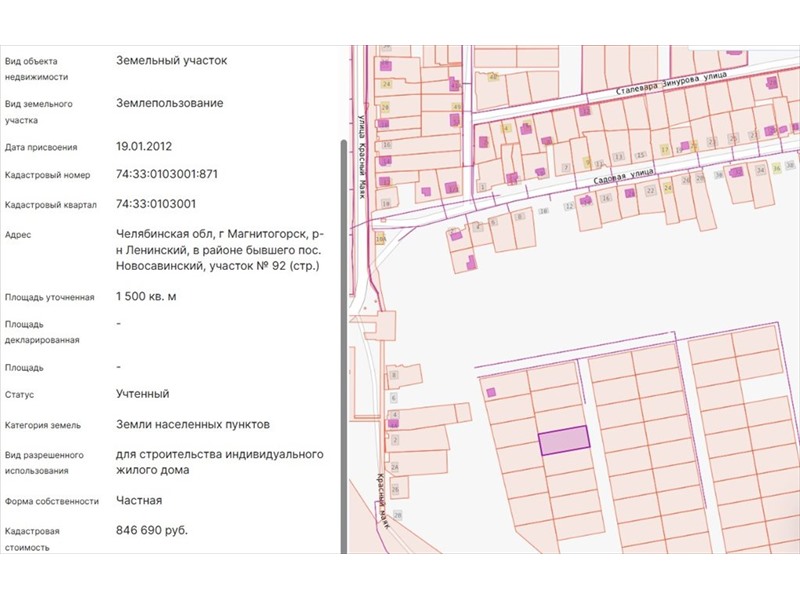Click the highlighted purple land parcel
800x600 pixels.
[564, 441]
